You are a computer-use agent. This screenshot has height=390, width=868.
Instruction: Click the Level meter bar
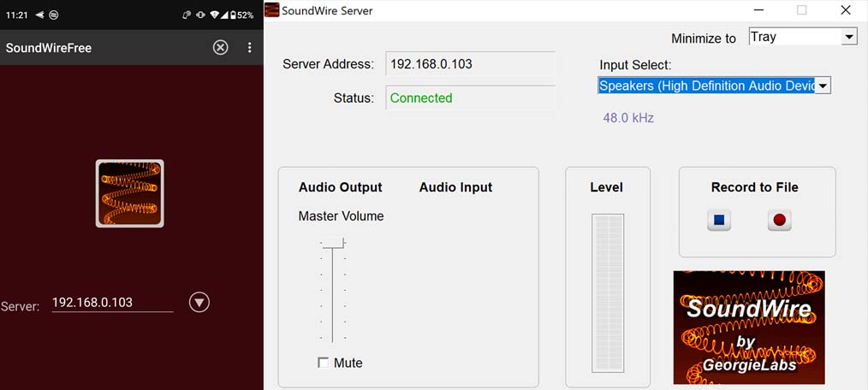(607, 292)
